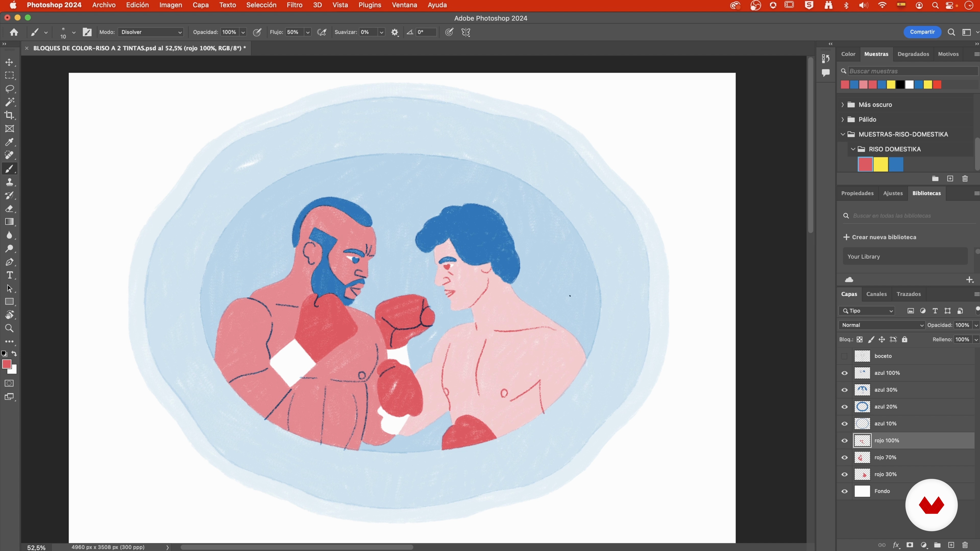Hide the azul 100% layer
Image resolution: width=980 pixels, height=551 pixels.
[x=844, y=373]
